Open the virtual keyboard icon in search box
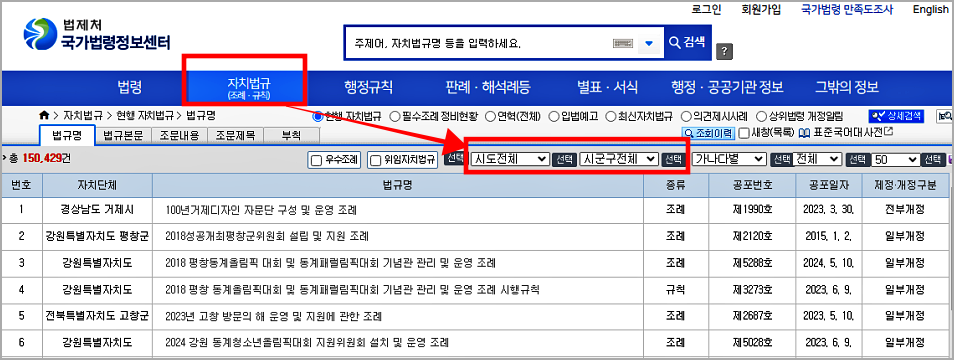 (624, 43)
